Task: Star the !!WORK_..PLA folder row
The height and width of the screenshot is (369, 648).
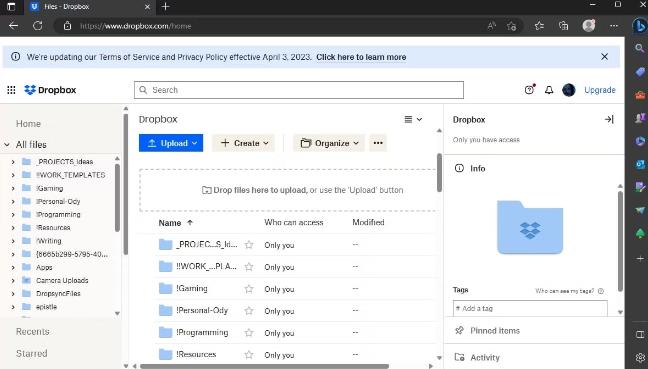Action: point(249,267)
